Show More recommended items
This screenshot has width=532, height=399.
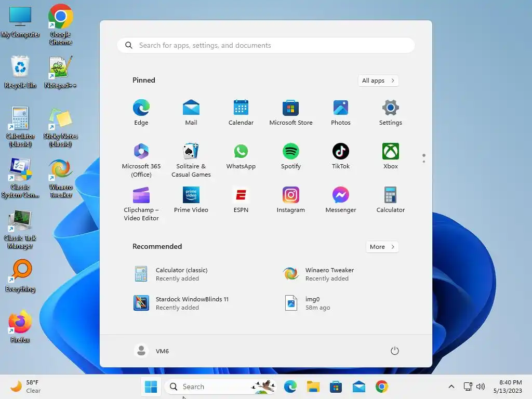[382, 247]
